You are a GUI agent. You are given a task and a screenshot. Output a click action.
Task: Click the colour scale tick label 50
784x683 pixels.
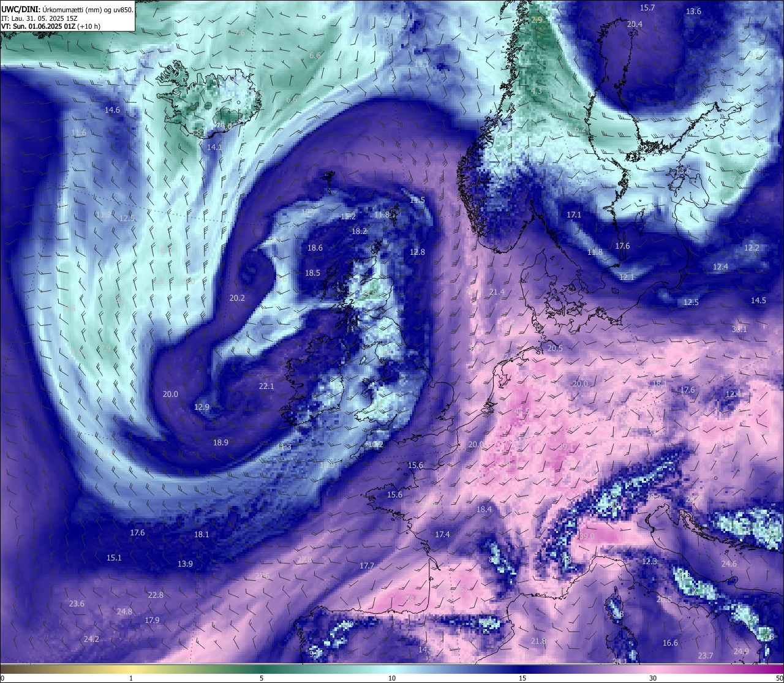pos(778,678)
